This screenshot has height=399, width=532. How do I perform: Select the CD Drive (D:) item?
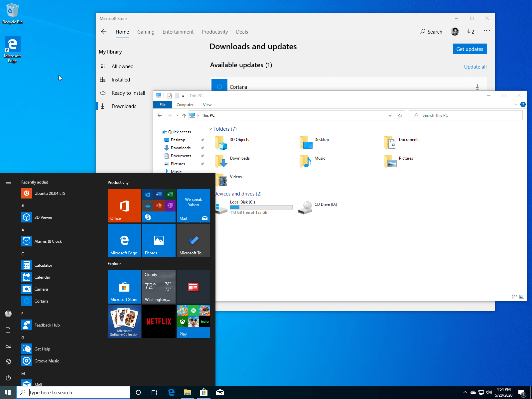tap(318, 207)
